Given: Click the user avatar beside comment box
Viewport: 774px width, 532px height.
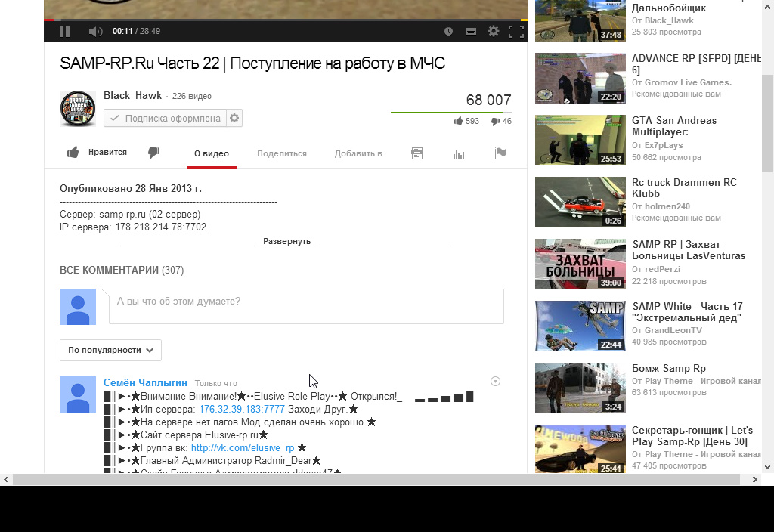Looking at the screenshot, I should click(x=78, y=307).
